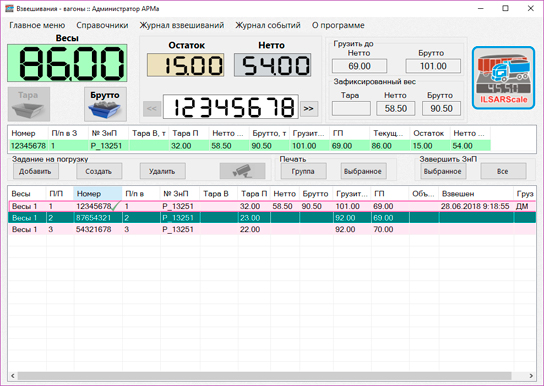Select row with wagon number 12345678
This screenshot has height=386, width=544.
272,206
